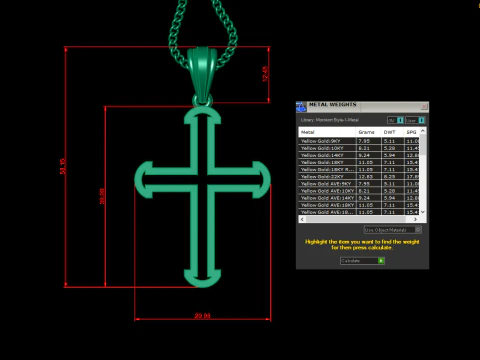Click the overall height dimension label
This screenshot has width=480, height=360.
pos(62,166)
